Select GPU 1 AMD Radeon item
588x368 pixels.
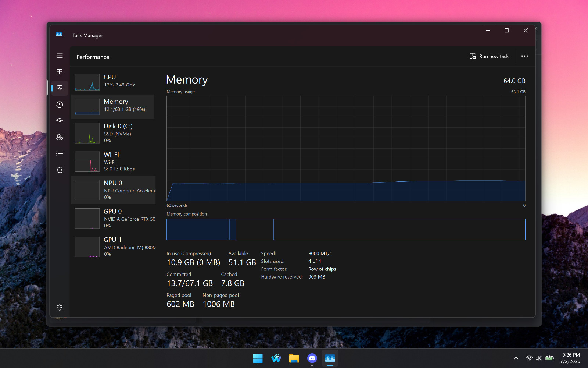pos(113,247)
